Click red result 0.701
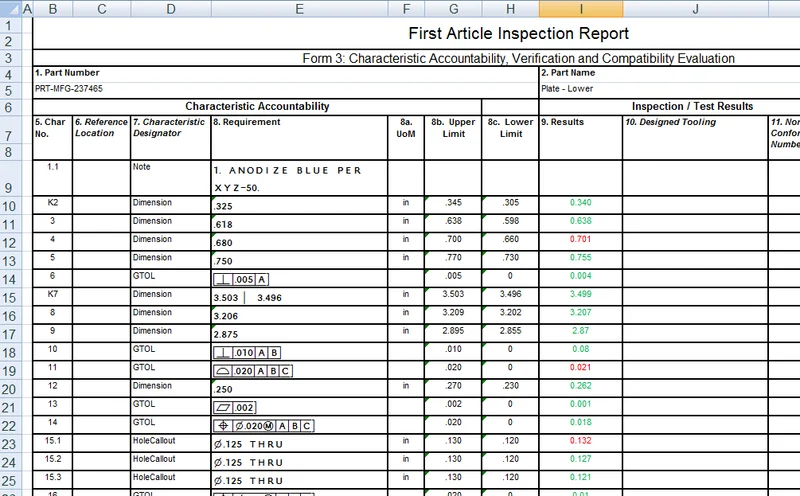Screen dimensions: 800x496 click(x=581, y=239)
